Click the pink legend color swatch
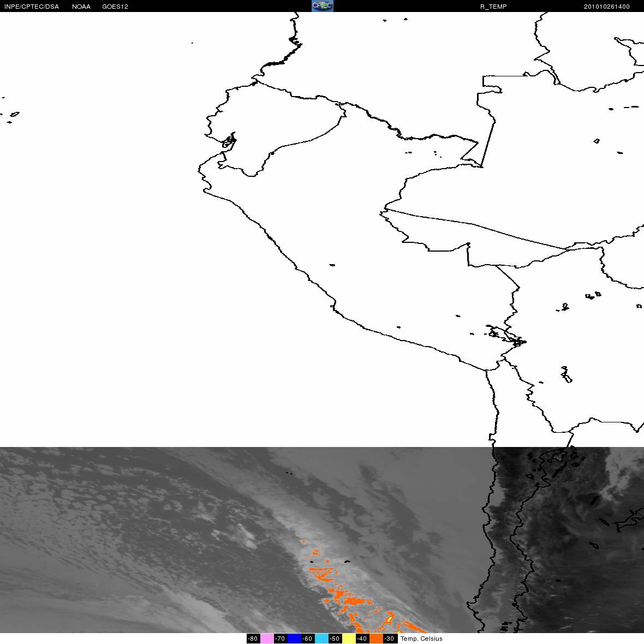Viewport: 644px width, 644px height. coord(267,639)
